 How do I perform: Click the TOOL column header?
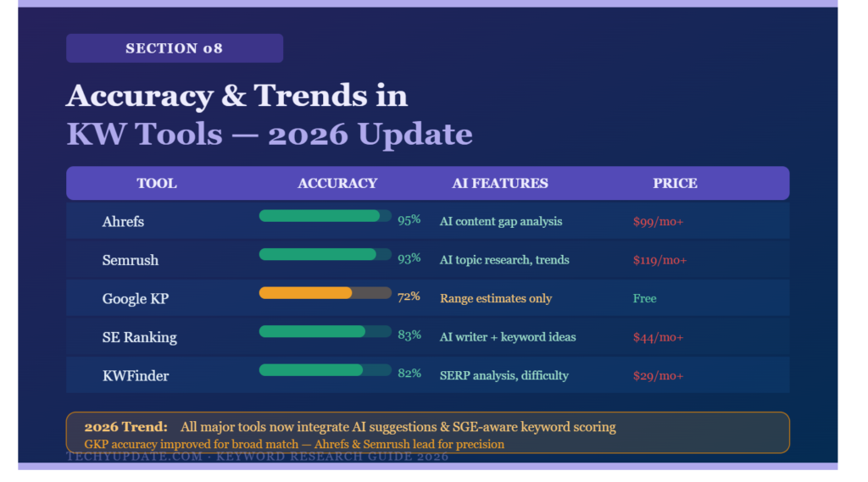157,183
